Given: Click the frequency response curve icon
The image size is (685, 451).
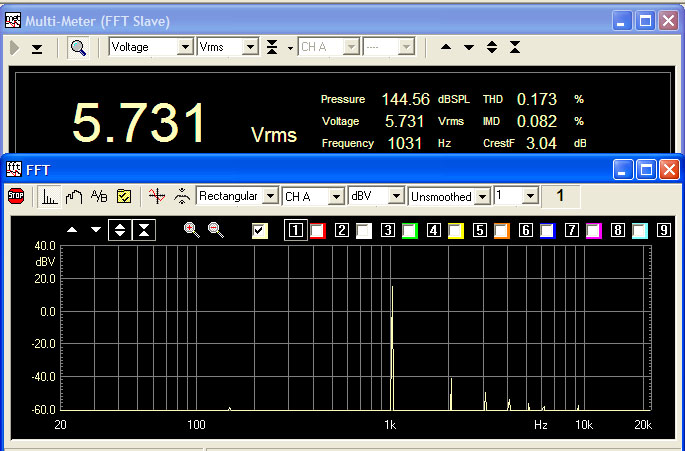Looking at the screenshot, I should click(x=74, y=196).
